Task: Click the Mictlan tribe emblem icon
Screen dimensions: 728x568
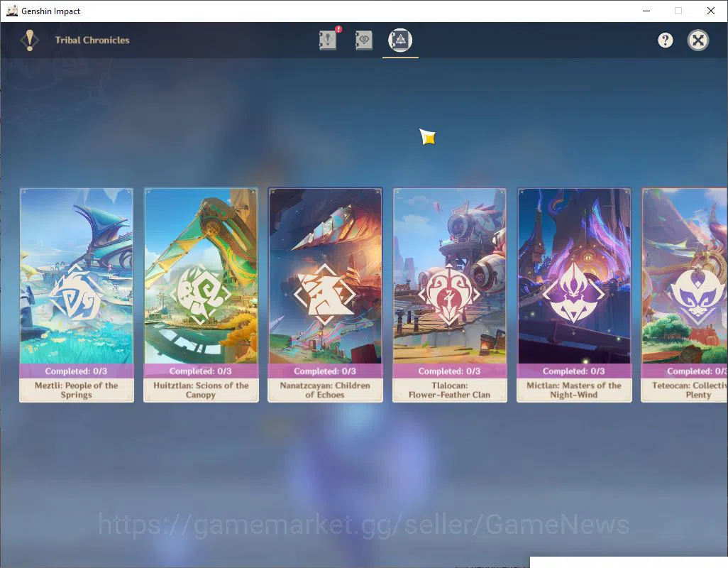Action: (574, 293)
